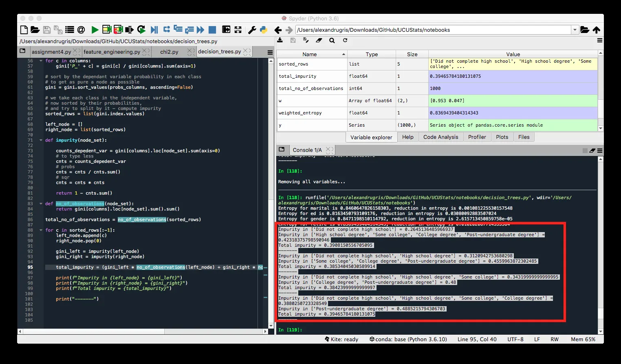This screenshot has width=621, height=364.
Task: Collapse the impurity function at line 71
Action: coord(41,140)
